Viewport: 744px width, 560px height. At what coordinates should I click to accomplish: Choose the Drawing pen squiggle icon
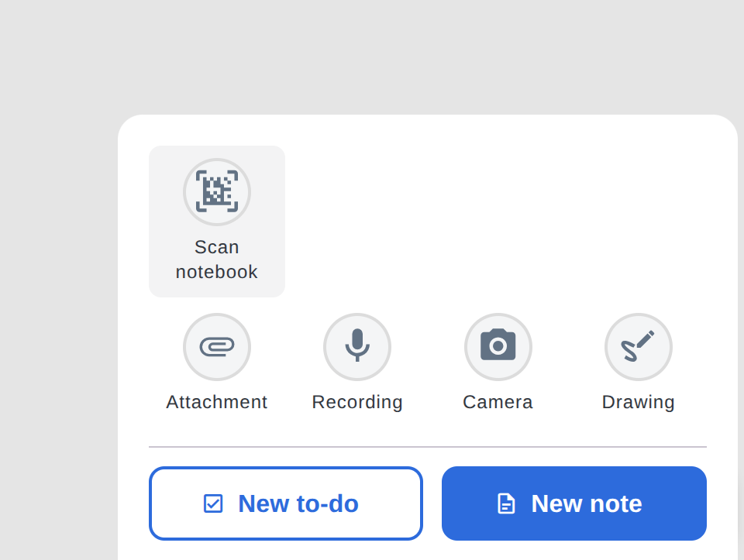638,346
